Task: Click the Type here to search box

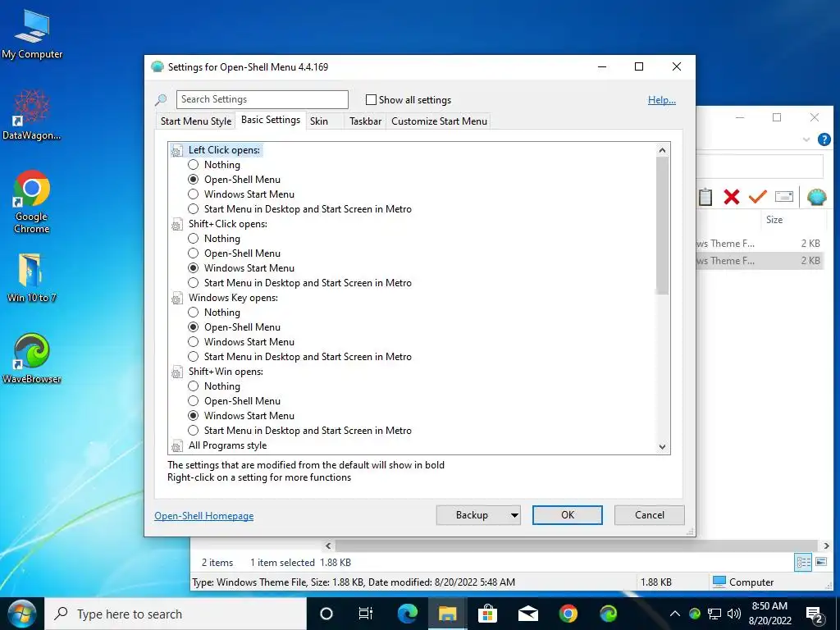Action: [x=176, y=614]
